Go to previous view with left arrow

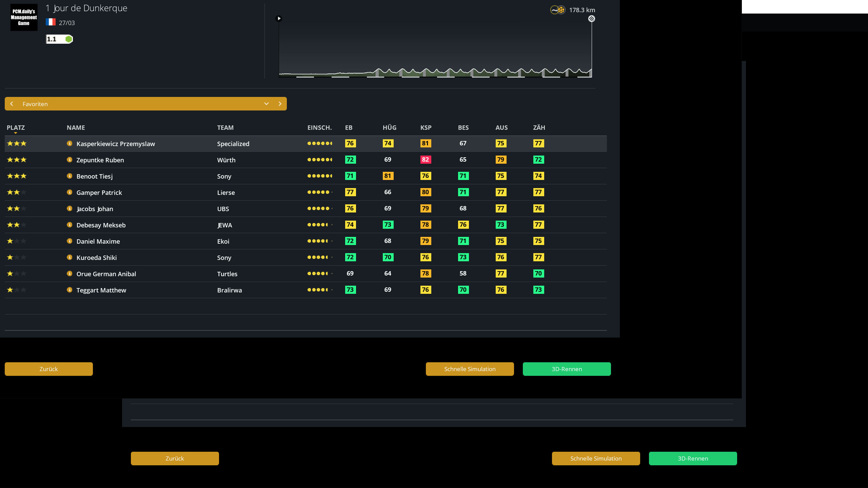(12, 104)
